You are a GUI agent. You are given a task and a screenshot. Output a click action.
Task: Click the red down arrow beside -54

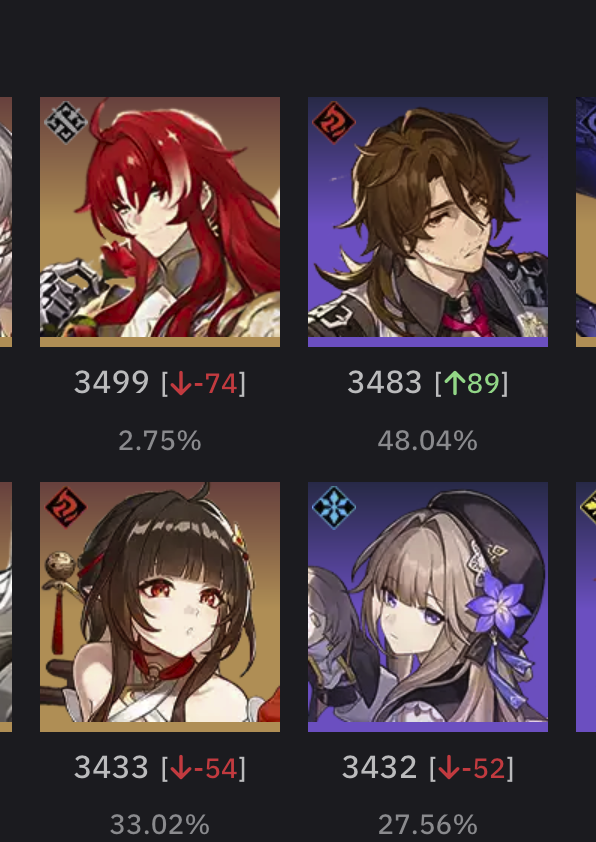[x=181, y=768]
